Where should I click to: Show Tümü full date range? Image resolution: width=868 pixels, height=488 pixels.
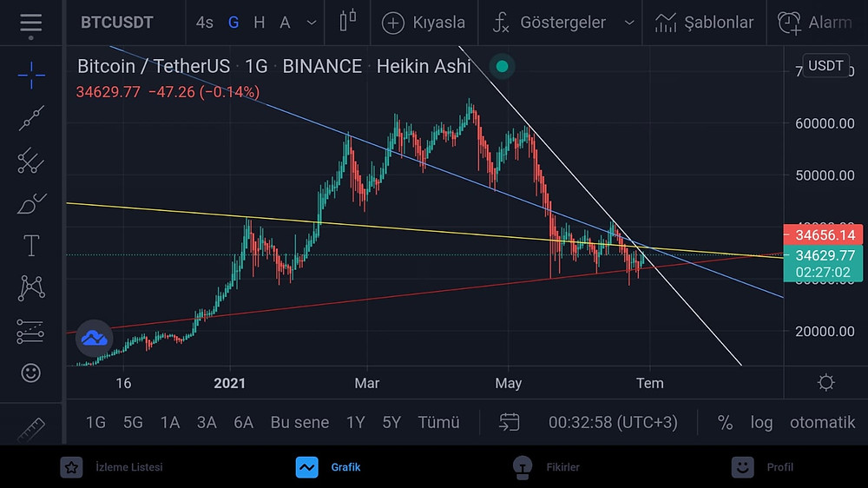click(x=438, y=423)
